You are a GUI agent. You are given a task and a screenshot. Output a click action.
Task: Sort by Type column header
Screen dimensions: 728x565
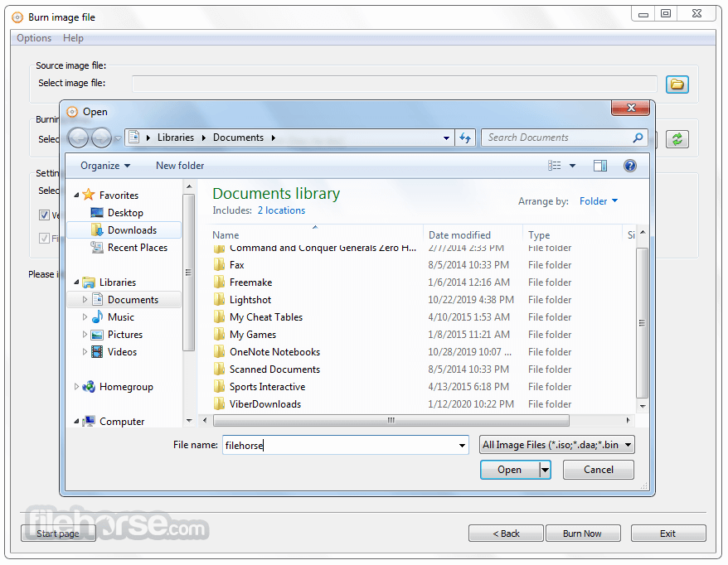[x=572, y=234]
